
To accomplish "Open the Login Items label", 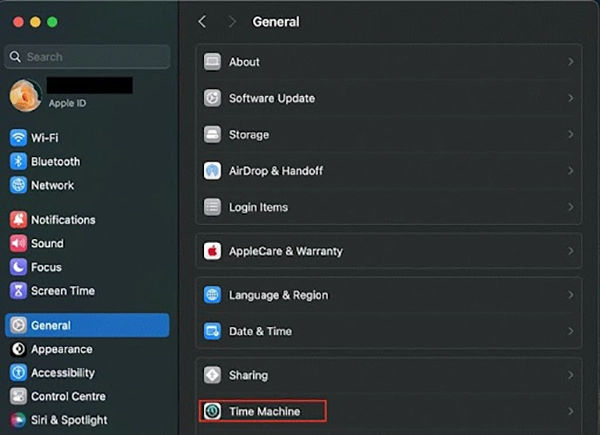I will (x=258, y=207).
